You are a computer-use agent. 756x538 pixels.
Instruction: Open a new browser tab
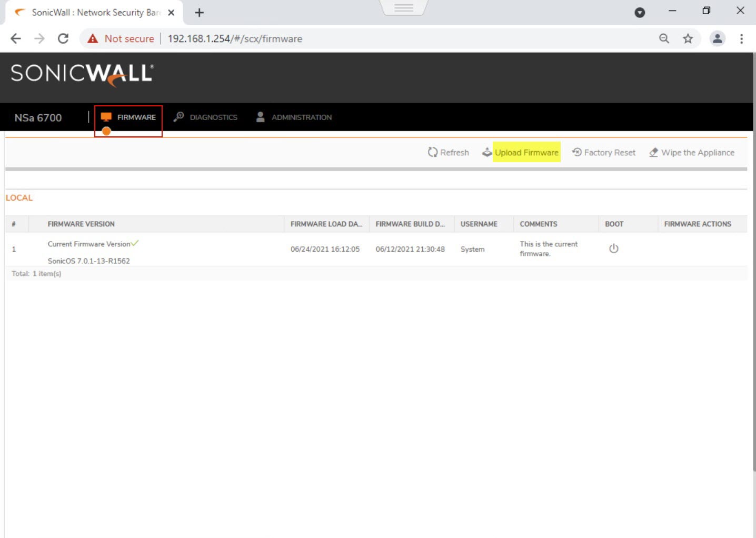pyautogui.click(x=199, y=13)
